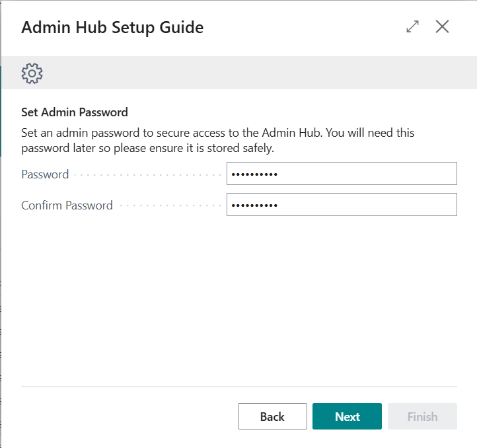Focus the Confirm Password input field

pos(342,205)
